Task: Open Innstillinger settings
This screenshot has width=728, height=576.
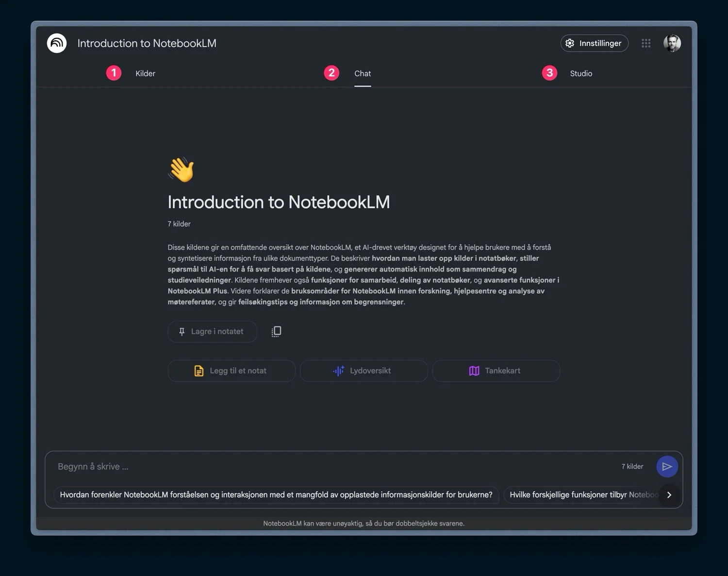Action: coord(595,43)
